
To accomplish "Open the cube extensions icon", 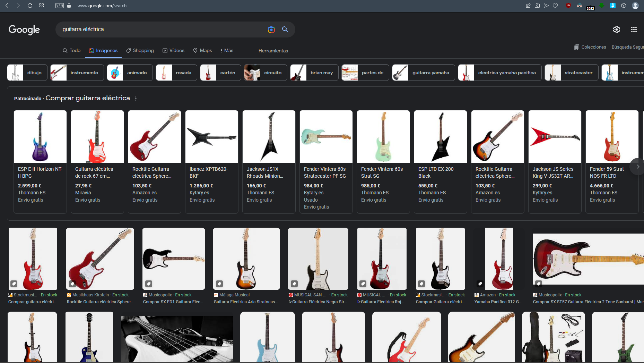I will point(624,6).
